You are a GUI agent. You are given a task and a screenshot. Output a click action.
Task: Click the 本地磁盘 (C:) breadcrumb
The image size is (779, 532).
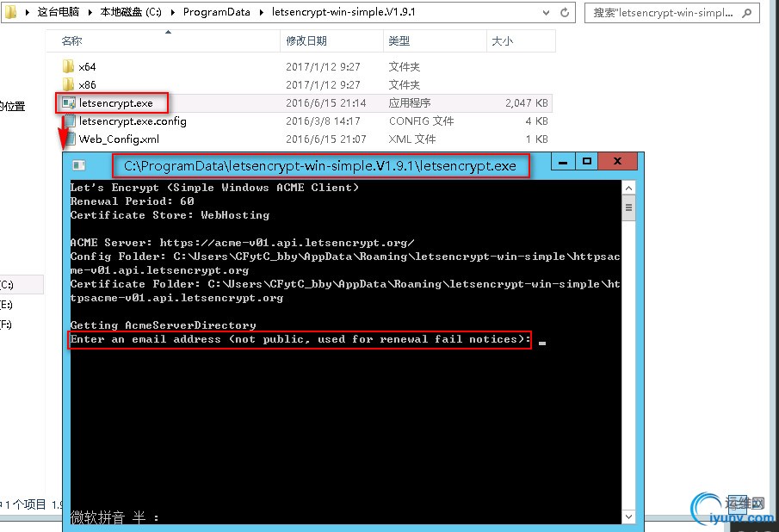click(x=131, y=12)
